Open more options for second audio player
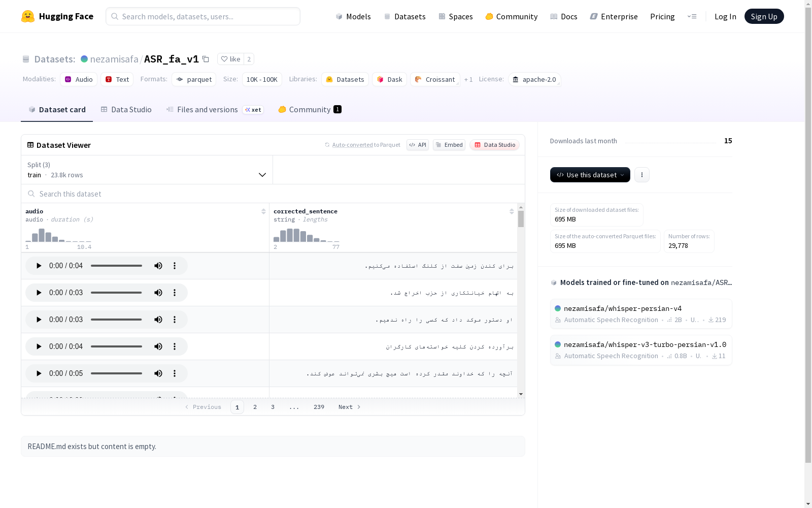This screenshot has height=508, width=812. point(175,293)
